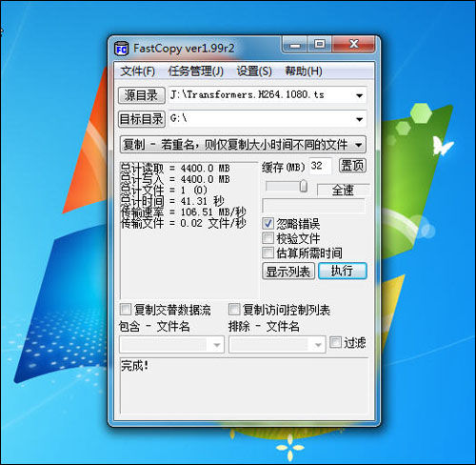This screenshot has width=476, height=465.
Task: Open the 排除 - 文件名 combo box
Action: pyautogui.click(x=277, y=345)
